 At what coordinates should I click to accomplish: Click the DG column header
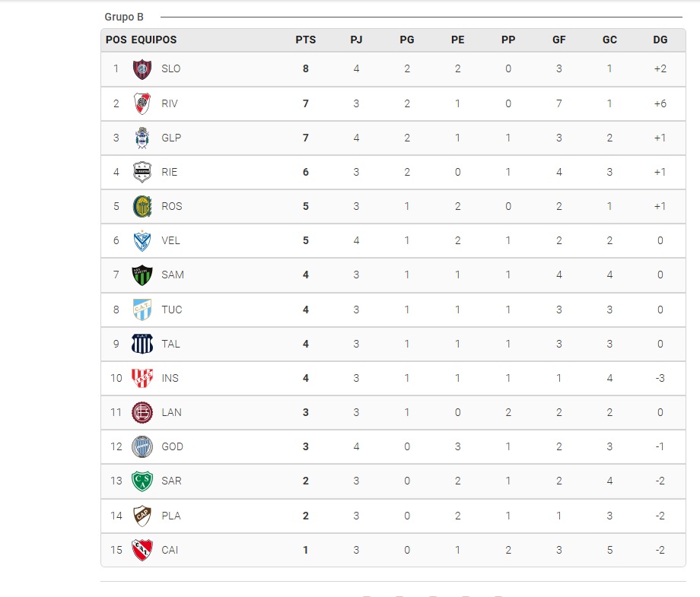coord(660,40)
